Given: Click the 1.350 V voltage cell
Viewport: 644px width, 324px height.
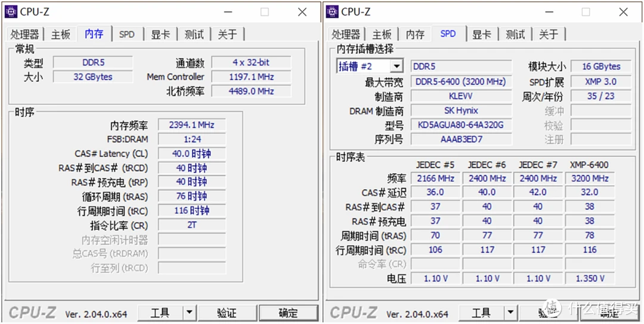Looking at the screenshot, I should (x=590, y=279).
